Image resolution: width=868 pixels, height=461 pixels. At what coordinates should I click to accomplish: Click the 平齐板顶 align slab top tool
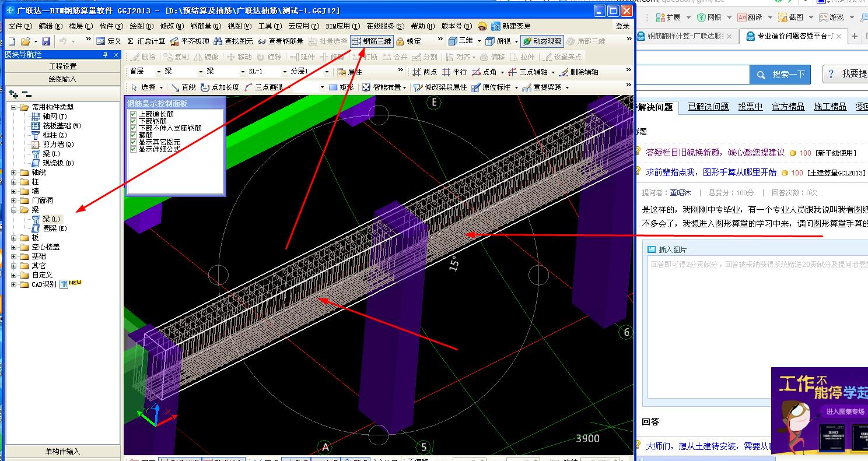pyautogui.click(x=190, y=41)
